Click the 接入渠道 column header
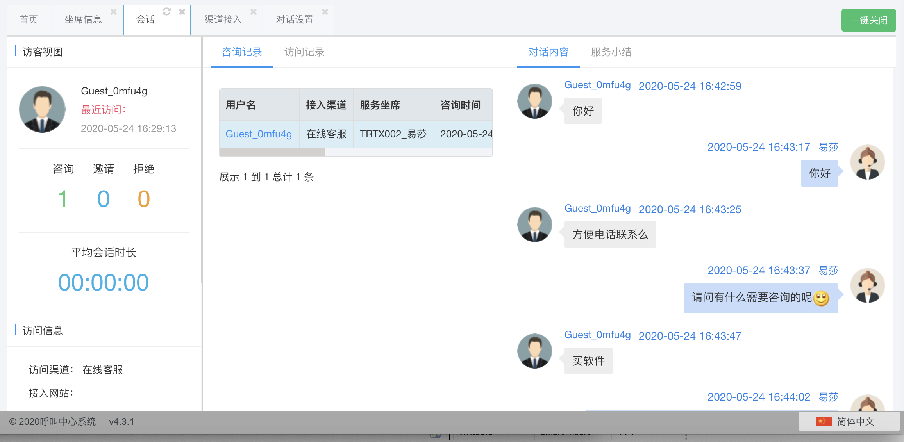This screenshot has width=904, height=442. pos(326,105)
